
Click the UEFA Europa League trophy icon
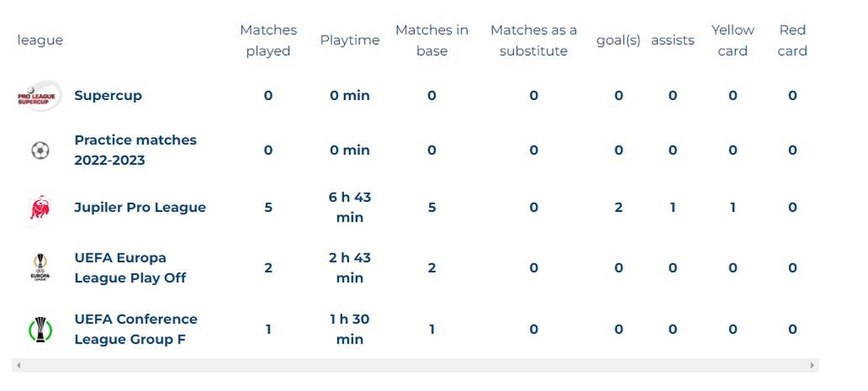tap(40, 268)
